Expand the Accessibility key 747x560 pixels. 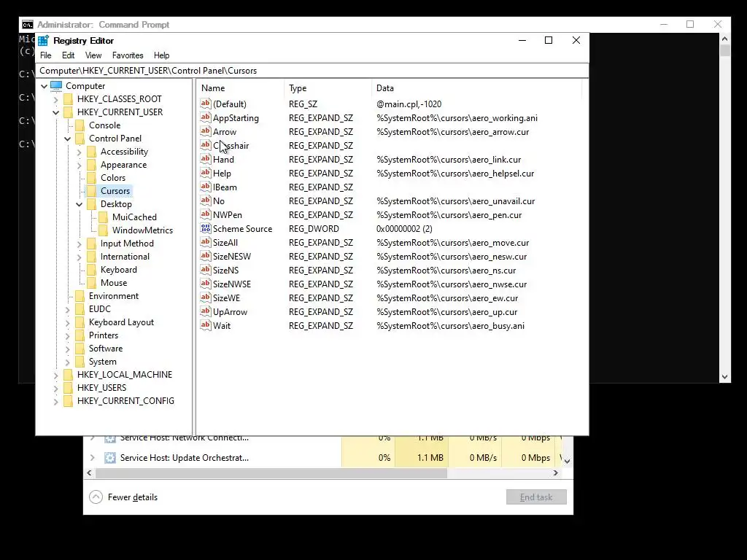pos(79,152)
